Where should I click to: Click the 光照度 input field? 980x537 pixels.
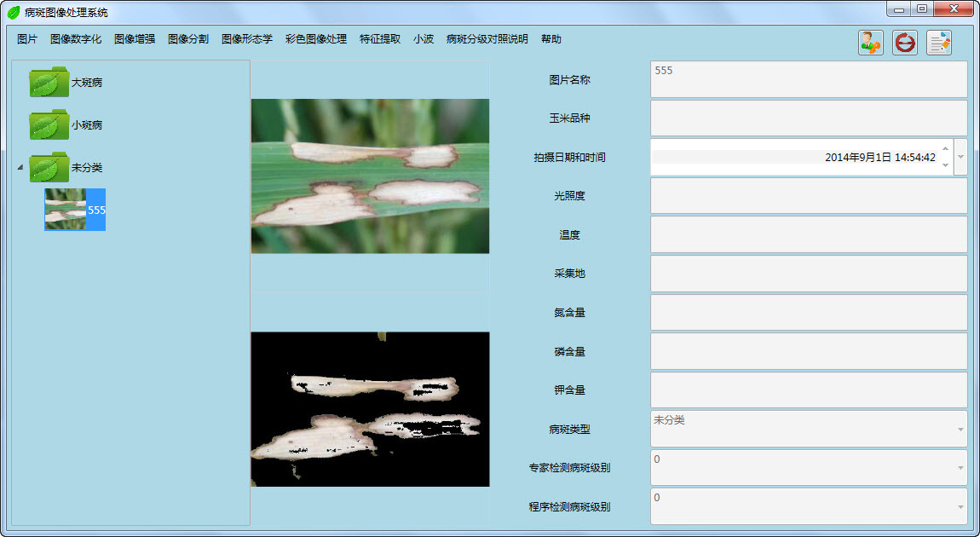pyautogui.click(x=809, y=196)
